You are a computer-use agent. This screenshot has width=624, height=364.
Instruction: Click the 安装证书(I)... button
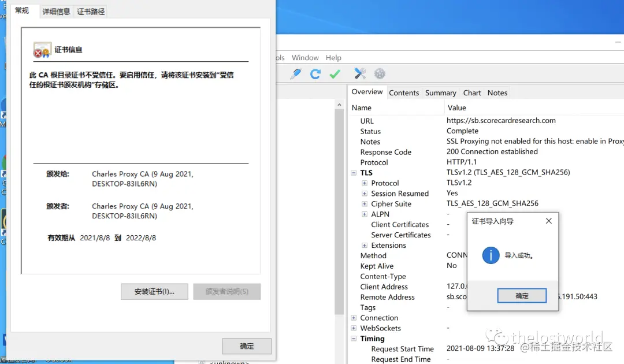[154, 292]
